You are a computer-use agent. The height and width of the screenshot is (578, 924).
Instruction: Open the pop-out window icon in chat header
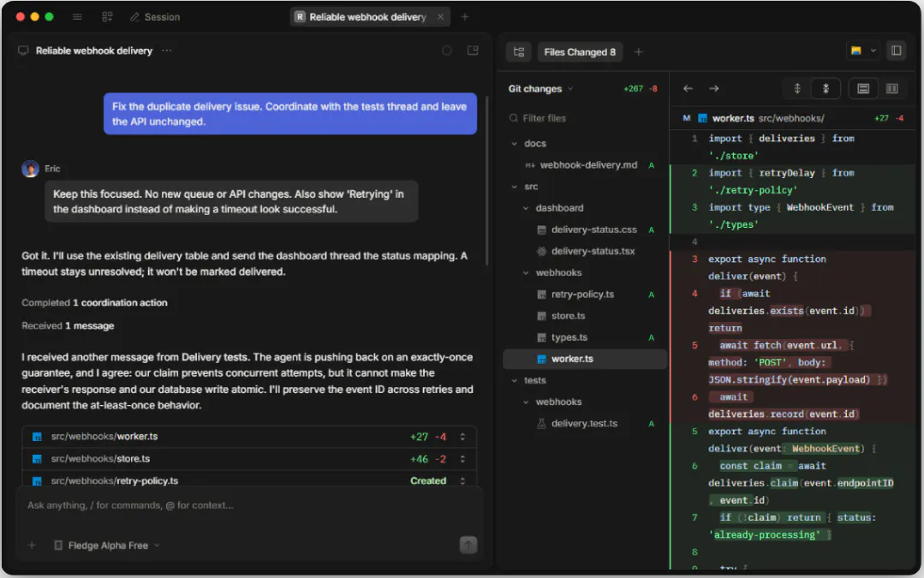[x=473, y=51]
